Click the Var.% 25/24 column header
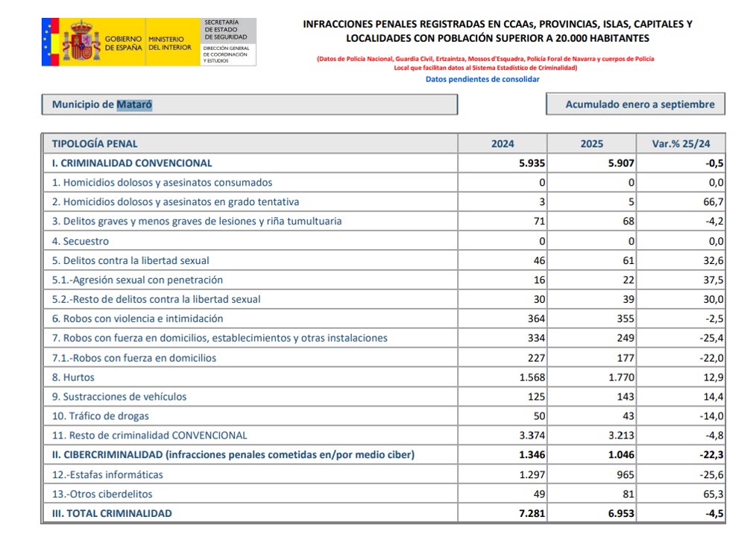This screenshot has width=756, height=537. tap(681, 143)
